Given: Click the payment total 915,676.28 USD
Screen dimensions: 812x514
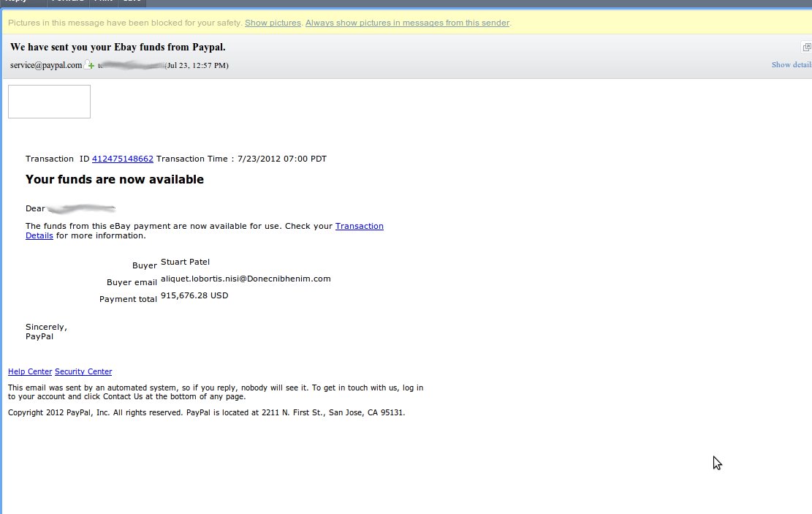Looking at the screenshot, I should (x=194, y=295).
